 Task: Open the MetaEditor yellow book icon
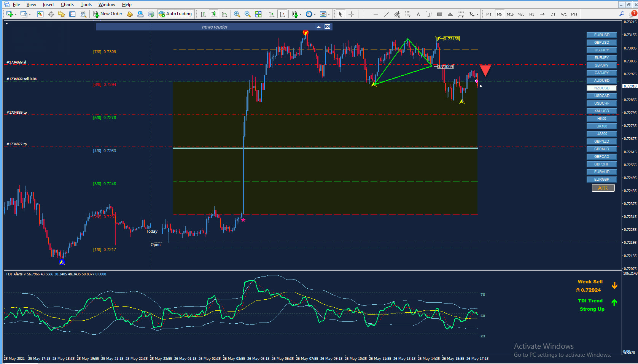pos(130,14)
